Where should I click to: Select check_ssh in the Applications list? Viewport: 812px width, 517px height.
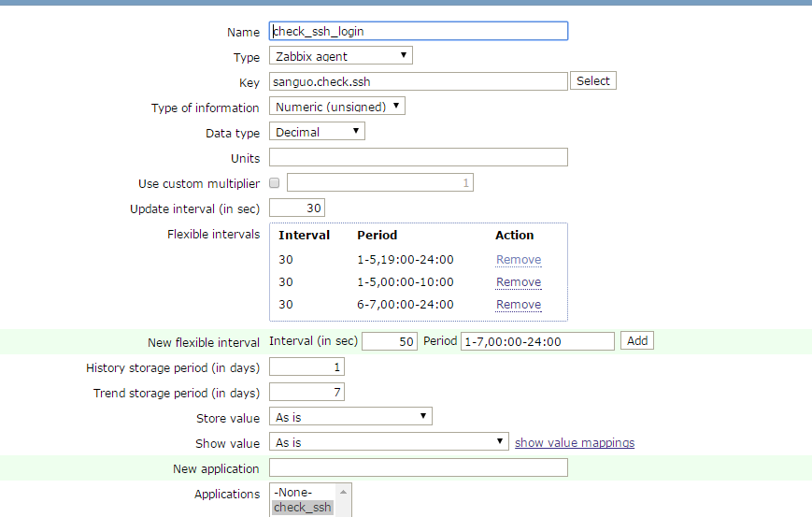(303, 507)
